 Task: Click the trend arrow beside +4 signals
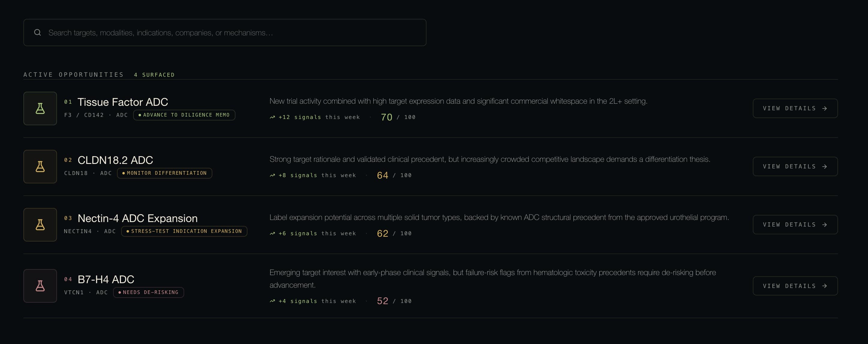[x=272, y=301]
